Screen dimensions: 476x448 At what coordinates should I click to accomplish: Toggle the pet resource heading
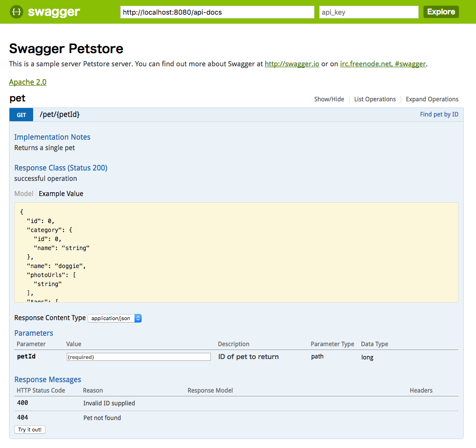(18, 98)
